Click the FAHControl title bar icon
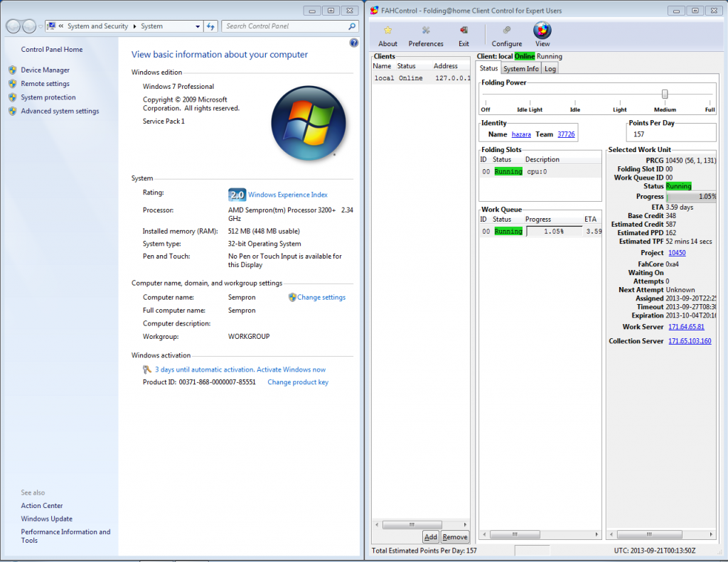The image size is (728, 562). pyautogui.click(x=374, y=10)
